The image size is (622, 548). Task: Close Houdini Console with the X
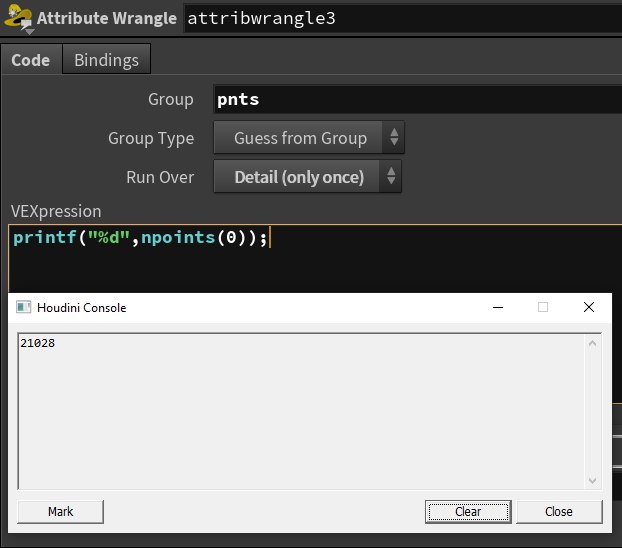pos(589,307)
